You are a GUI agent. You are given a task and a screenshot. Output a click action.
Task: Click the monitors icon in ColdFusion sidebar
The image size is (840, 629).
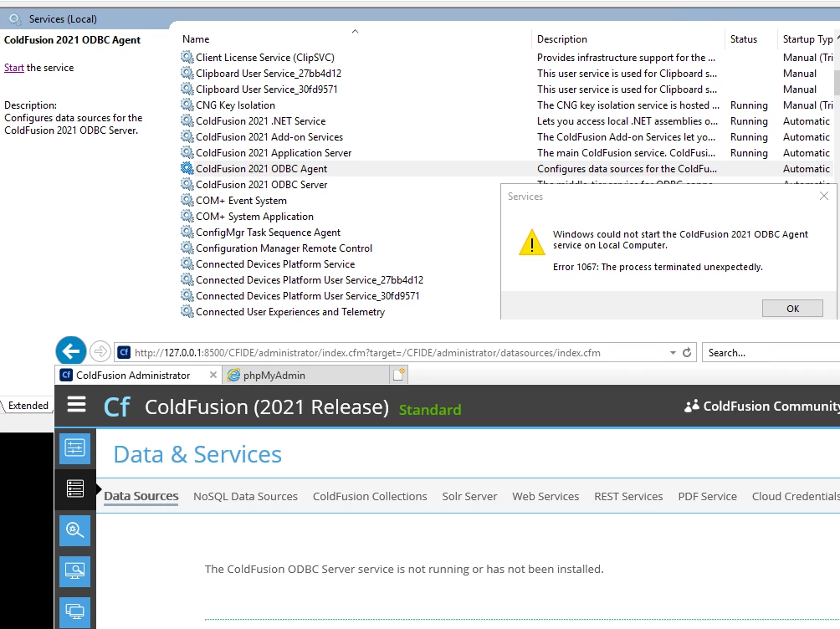tap(74, 612)
